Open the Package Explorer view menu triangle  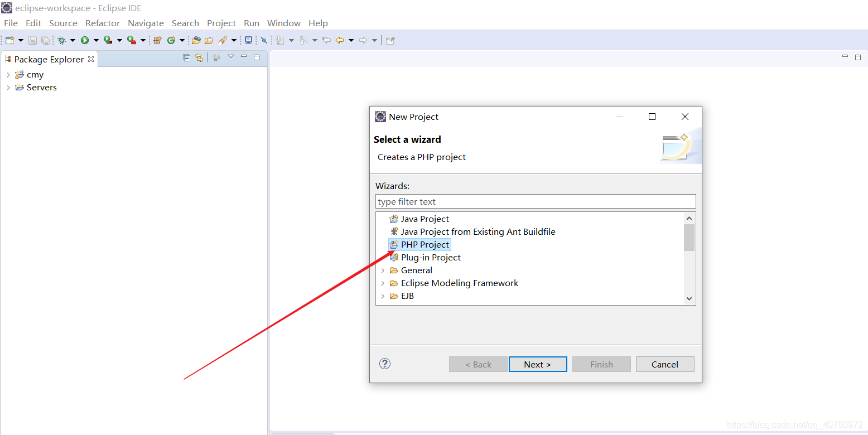(231, 56)
